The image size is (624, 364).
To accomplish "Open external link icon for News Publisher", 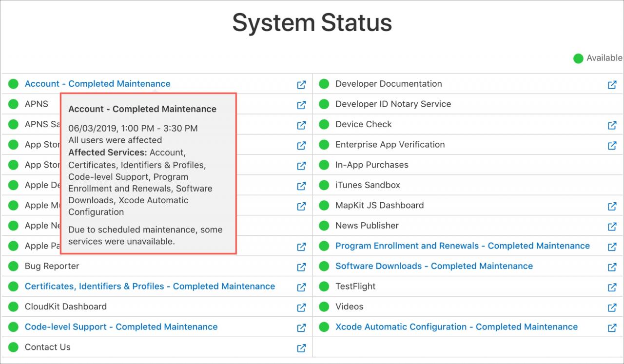I will (612, 227).
